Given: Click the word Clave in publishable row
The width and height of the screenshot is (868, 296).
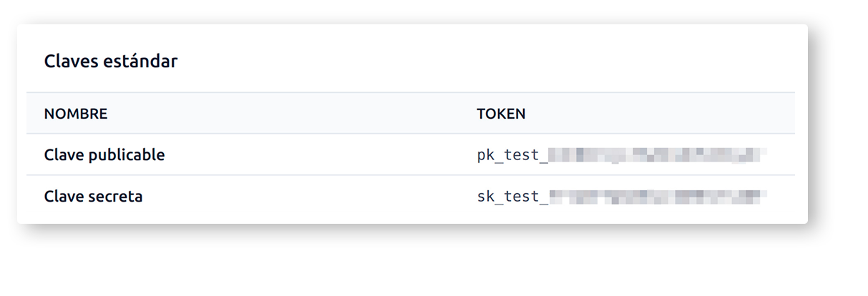Looking at the screenshot, I should click(64, 155).
